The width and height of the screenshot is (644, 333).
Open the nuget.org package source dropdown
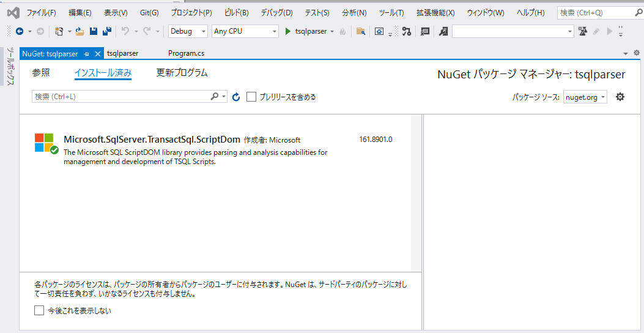coord(585,97)
